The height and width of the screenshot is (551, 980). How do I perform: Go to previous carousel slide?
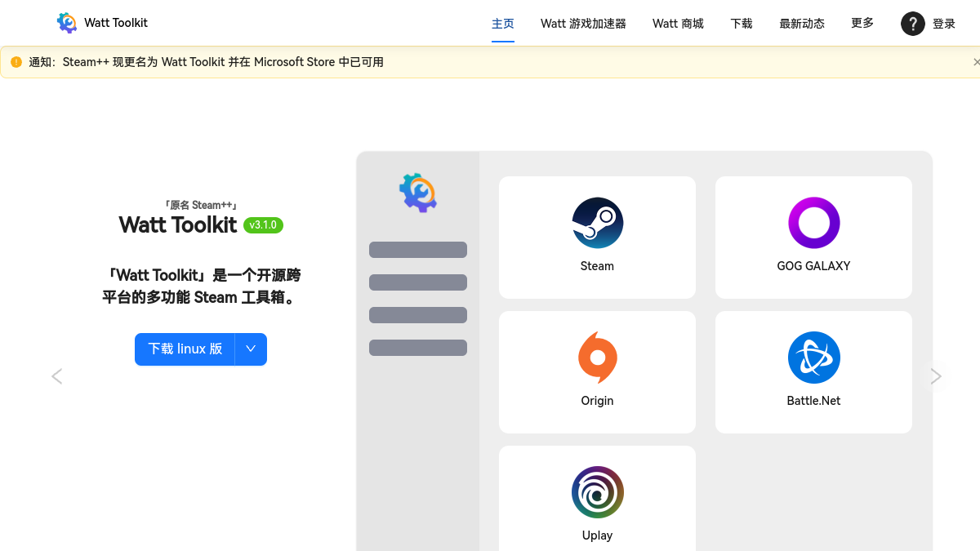tap(57, 376)
